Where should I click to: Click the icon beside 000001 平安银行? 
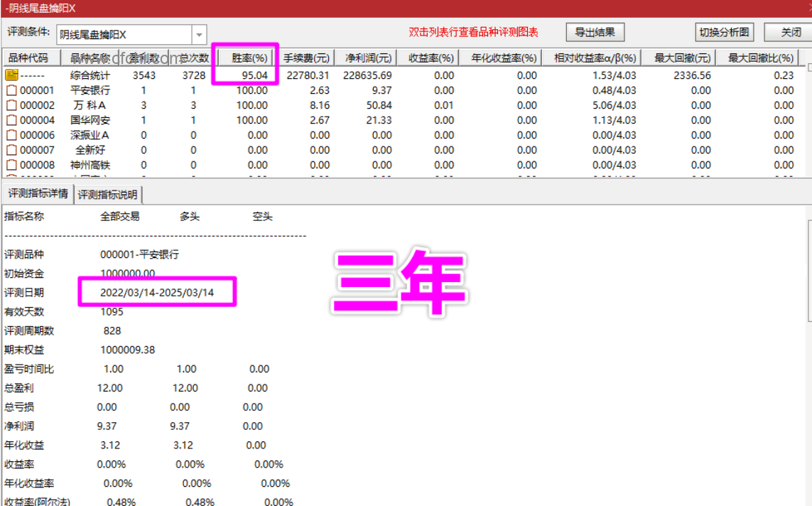[11, 90]
